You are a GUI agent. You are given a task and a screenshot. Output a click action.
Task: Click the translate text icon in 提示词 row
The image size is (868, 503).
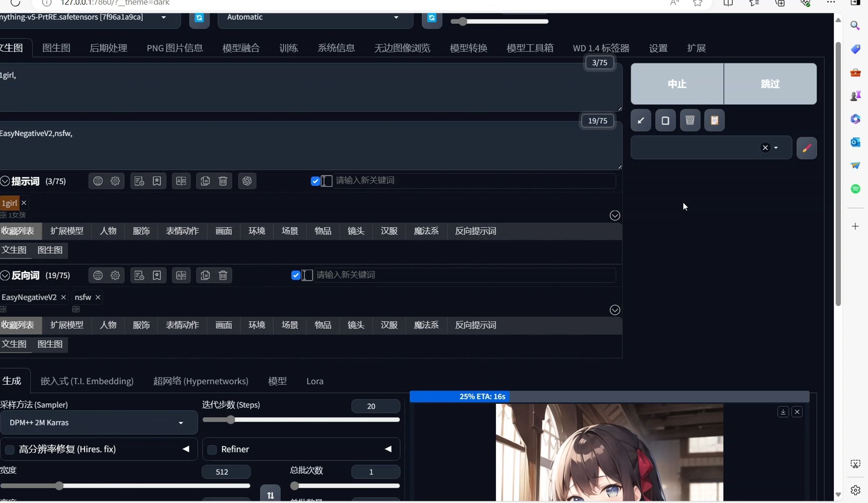181,181
